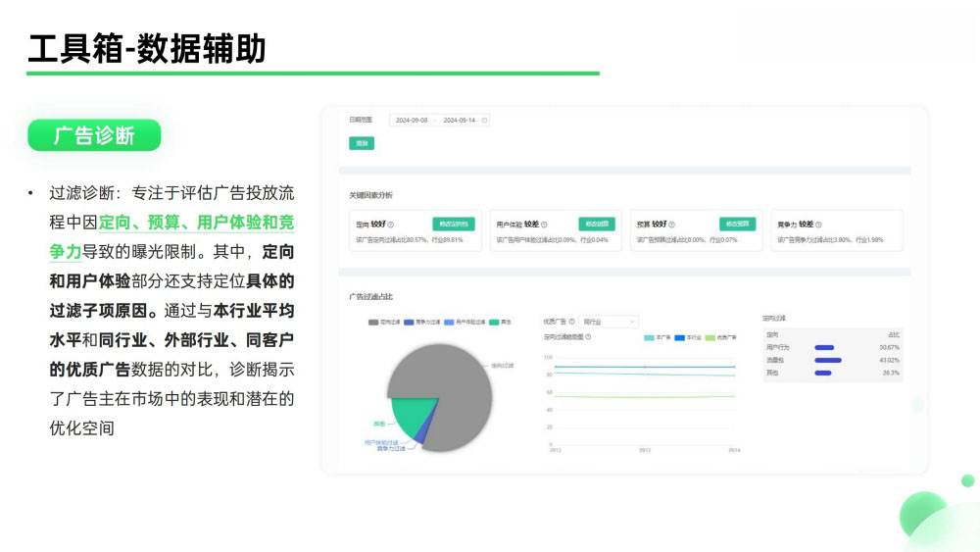Click the green modify button on the 定向 card

pos(453,224)
